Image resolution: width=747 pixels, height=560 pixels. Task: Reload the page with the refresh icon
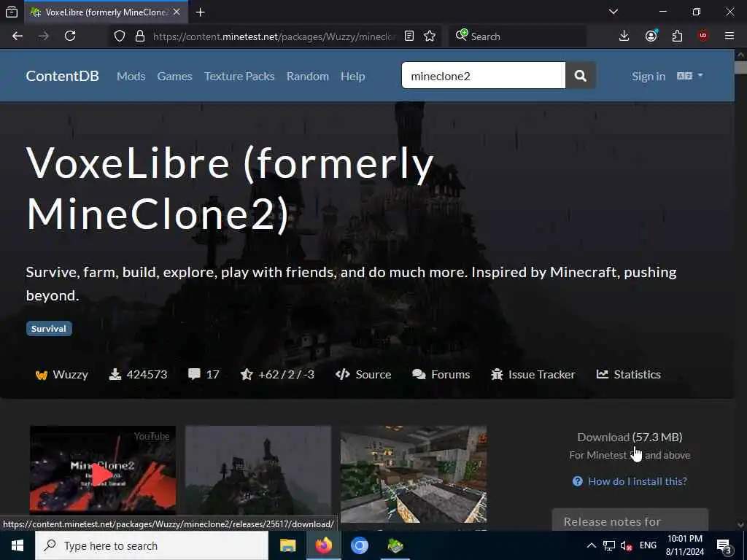point(70,36)
